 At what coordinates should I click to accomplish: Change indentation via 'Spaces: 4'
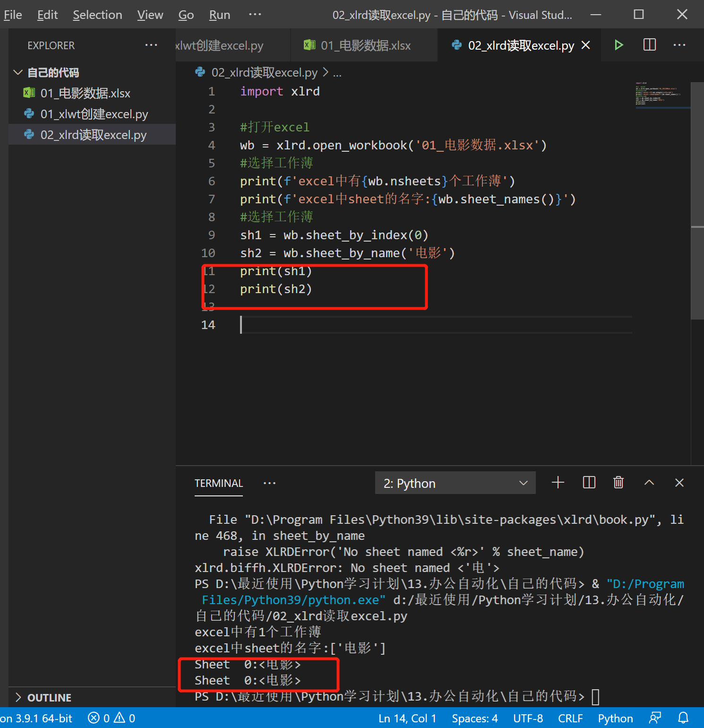pyautogui.click(x=475, y=718)
